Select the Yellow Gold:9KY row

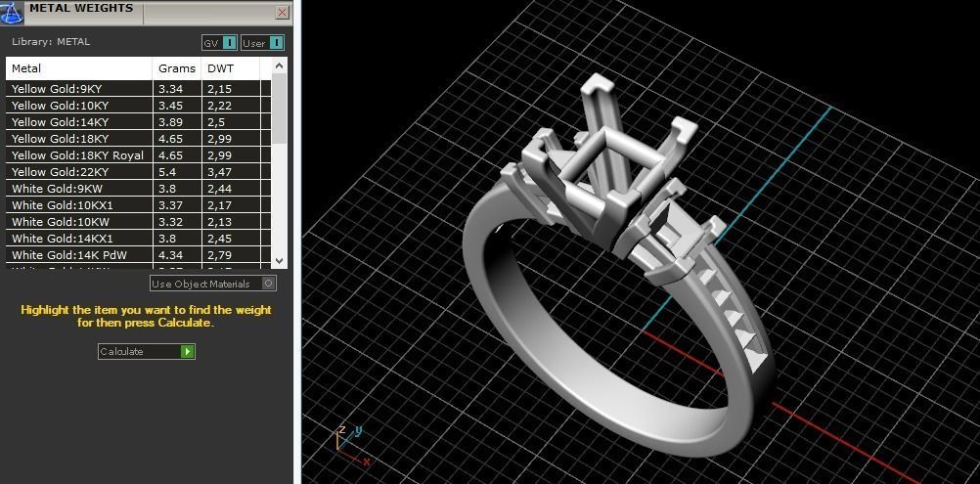pos(139,89)
